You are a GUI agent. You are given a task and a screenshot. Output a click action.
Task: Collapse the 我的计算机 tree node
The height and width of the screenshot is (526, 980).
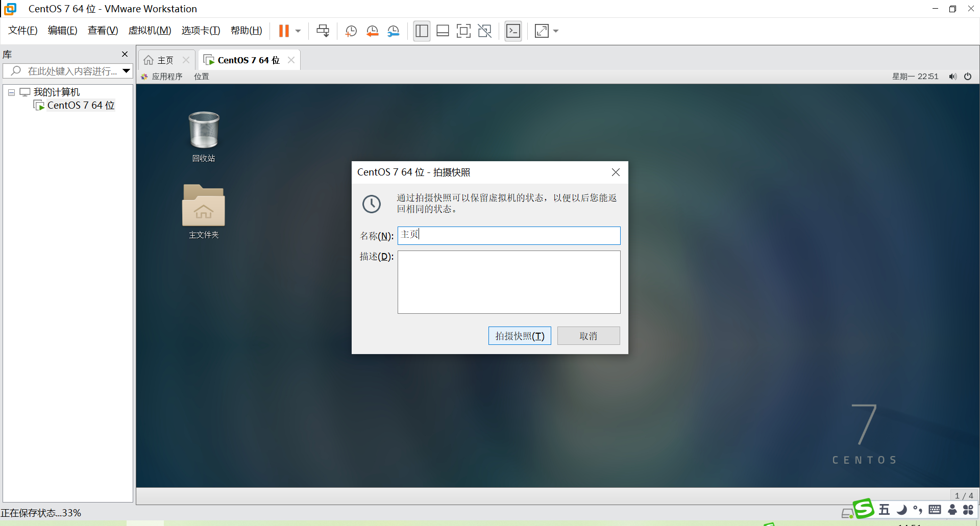pyautogui.click(x=11, y=93)
